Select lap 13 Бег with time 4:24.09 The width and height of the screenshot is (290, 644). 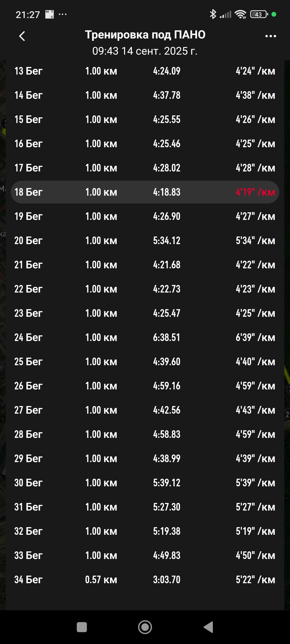(145, 71)
